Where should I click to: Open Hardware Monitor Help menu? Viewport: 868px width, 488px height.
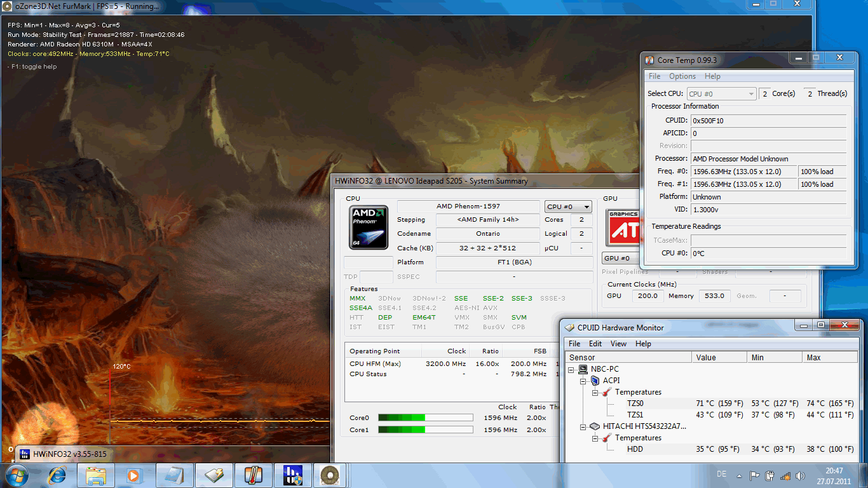[643, 344]
